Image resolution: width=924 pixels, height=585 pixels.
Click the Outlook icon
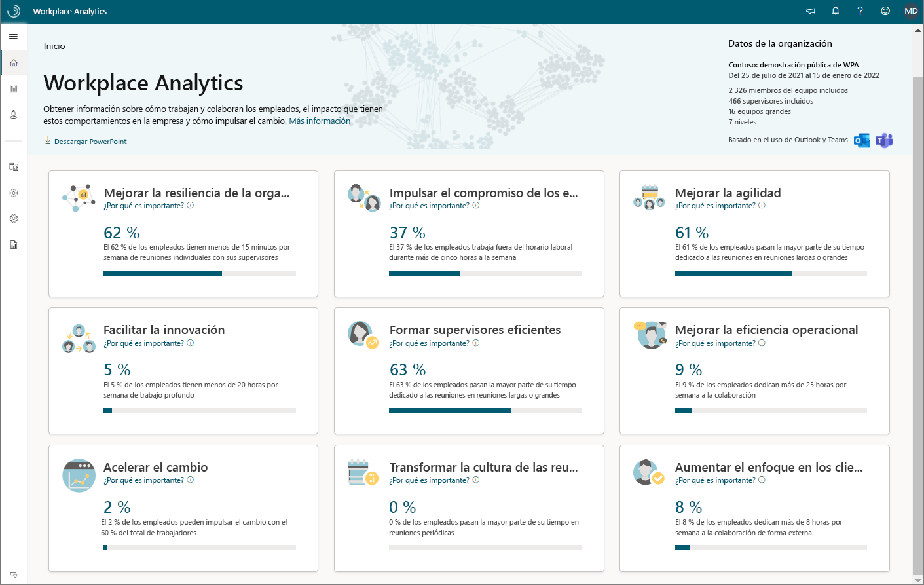pyautogui.click(x=862, y=140)
